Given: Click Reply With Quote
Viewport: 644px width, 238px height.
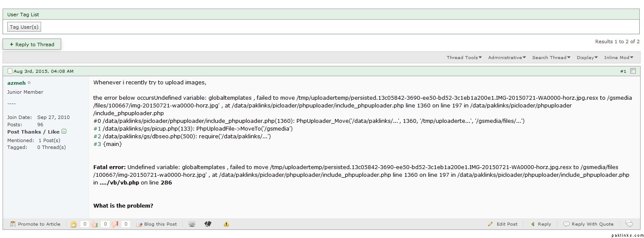Looking at the screenshot, I should click(588, 224).
